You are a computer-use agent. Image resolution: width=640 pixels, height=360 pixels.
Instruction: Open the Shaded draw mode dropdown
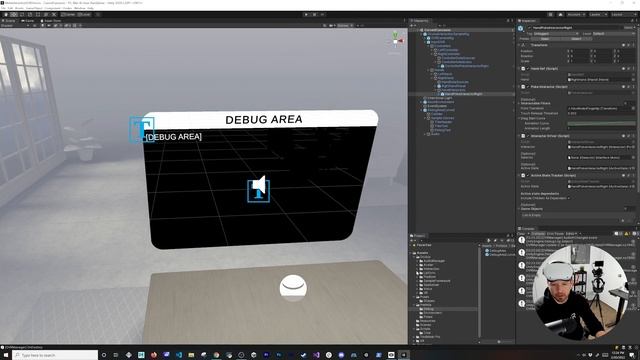coord(16,25)
